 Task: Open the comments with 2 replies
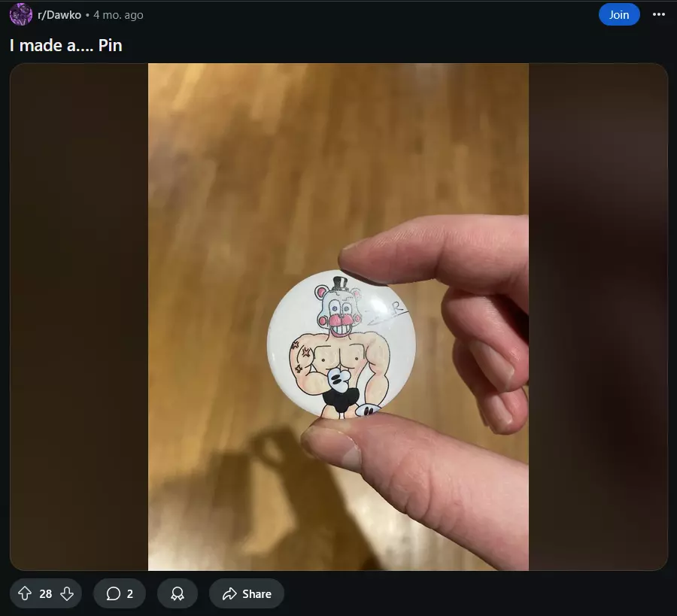point(120,593)
